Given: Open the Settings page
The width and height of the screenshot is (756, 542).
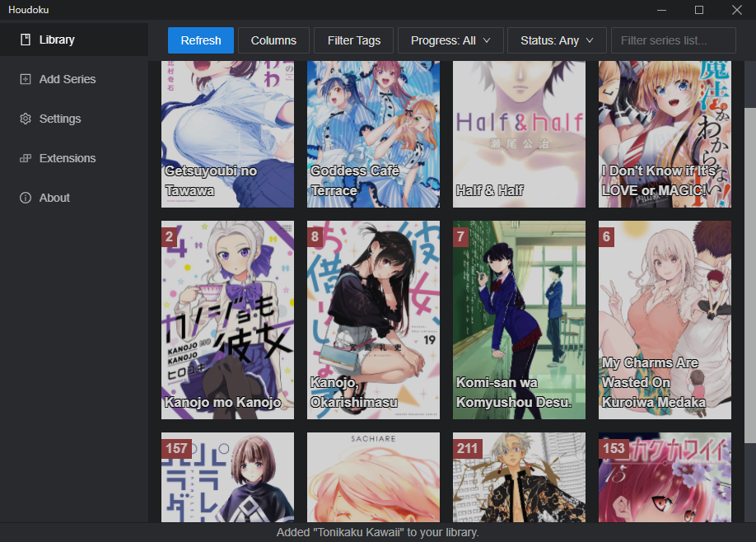Looking at the screenshot, I should (60, 119).
